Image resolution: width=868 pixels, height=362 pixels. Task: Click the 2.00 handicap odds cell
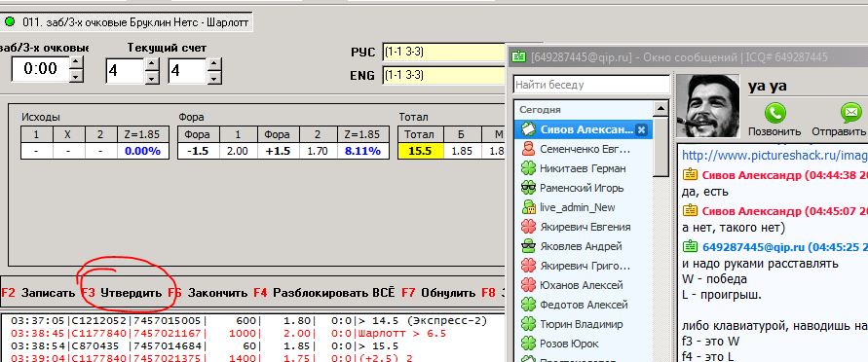point(238,150)
